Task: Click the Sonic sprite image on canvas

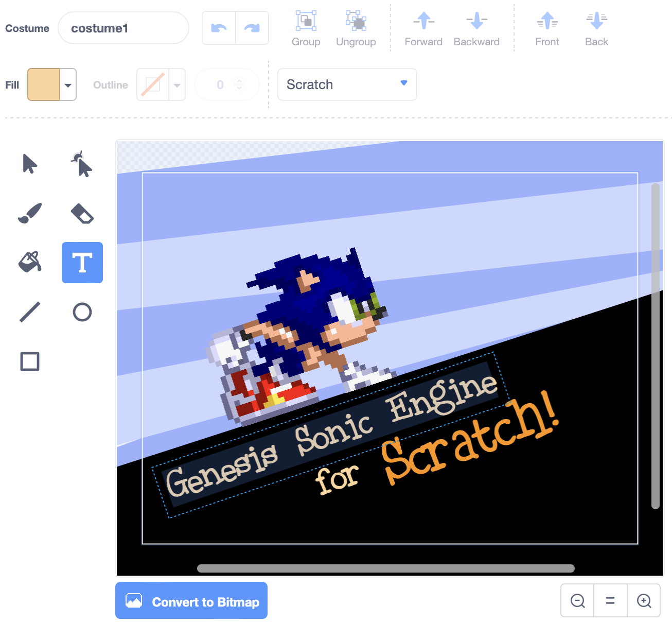Action: [301, 337]
